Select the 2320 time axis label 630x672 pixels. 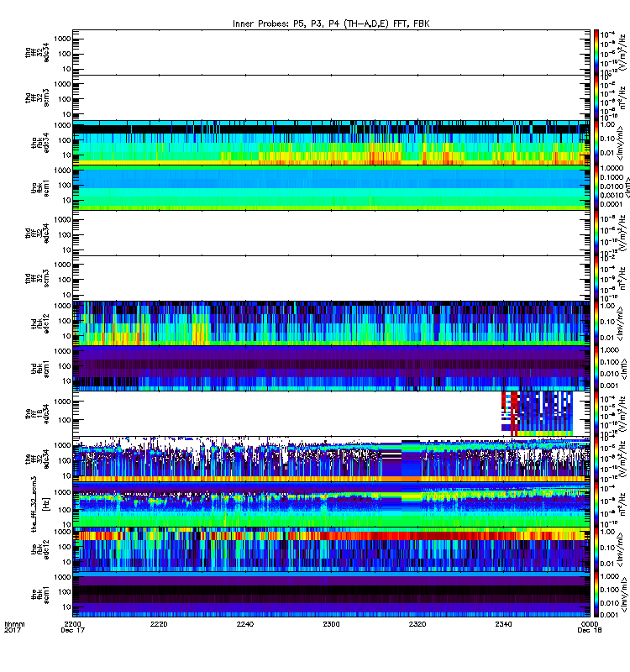417,624
